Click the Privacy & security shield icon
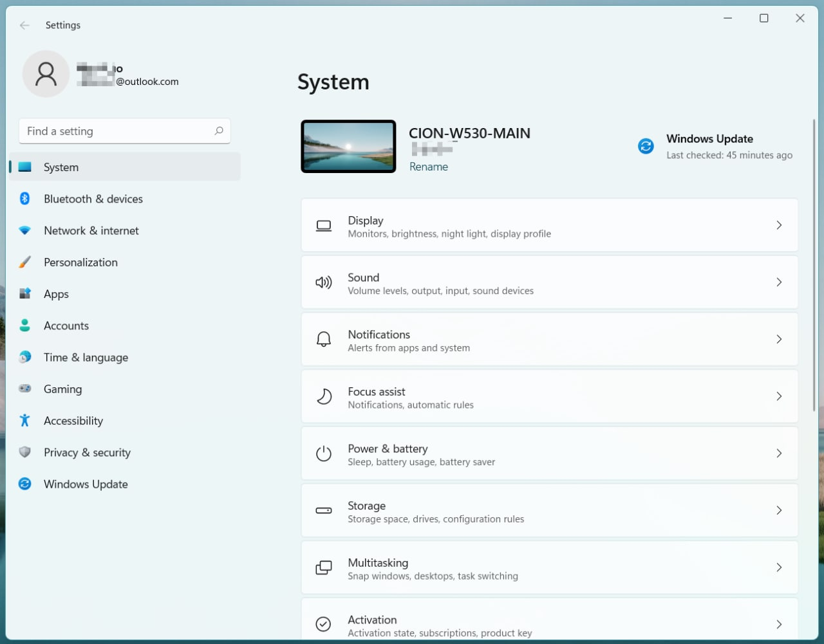The image size is (824, 644). tap(24, 452)
